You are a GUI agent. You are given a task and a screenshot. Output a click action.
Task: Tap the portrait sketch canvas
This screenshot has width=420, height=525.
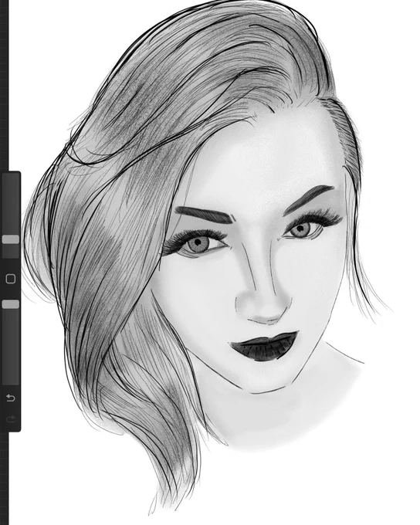[x=215, y=262]
